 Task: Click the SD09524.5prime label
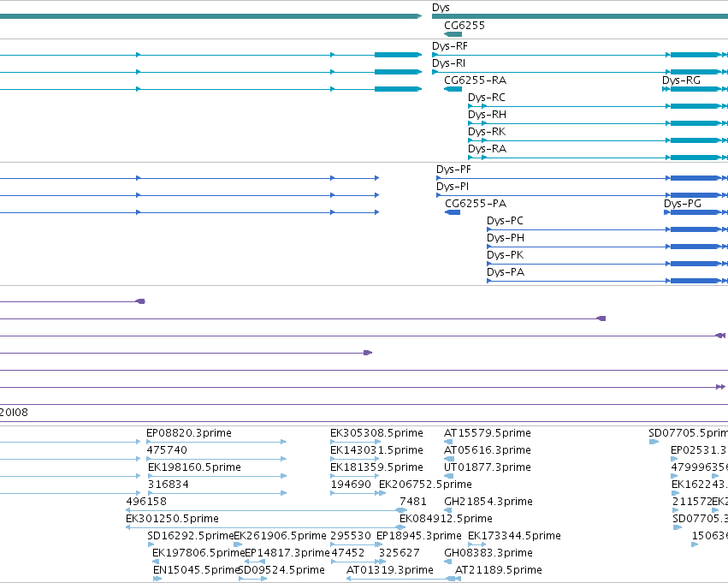click(281, 571)
